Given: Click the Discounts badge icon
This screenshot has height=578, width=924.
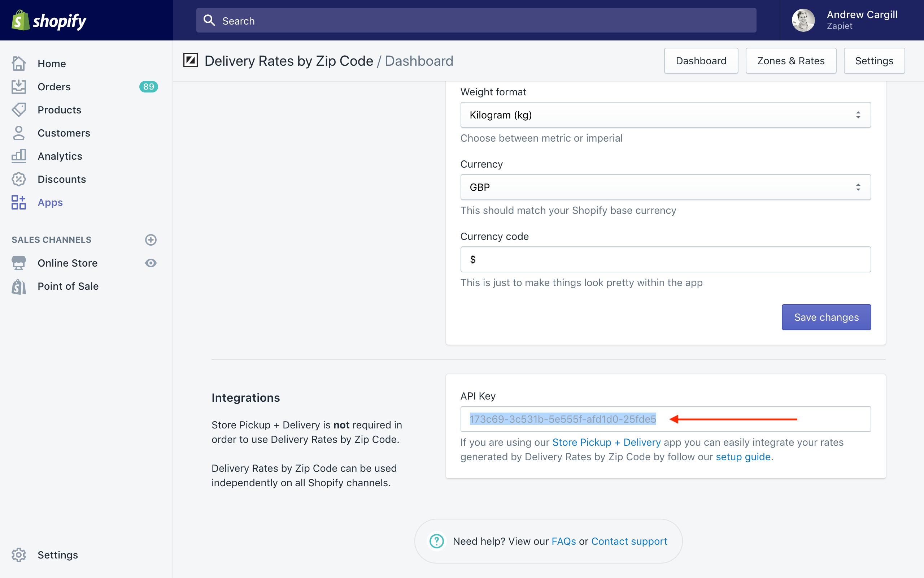Looking at the screenshot, I should pos(19,179).
